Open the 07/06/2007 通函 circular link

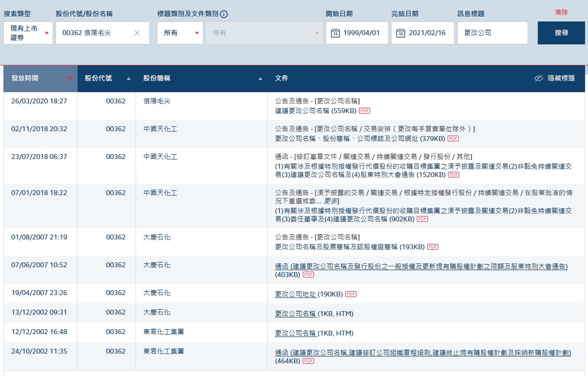[421, 266]
